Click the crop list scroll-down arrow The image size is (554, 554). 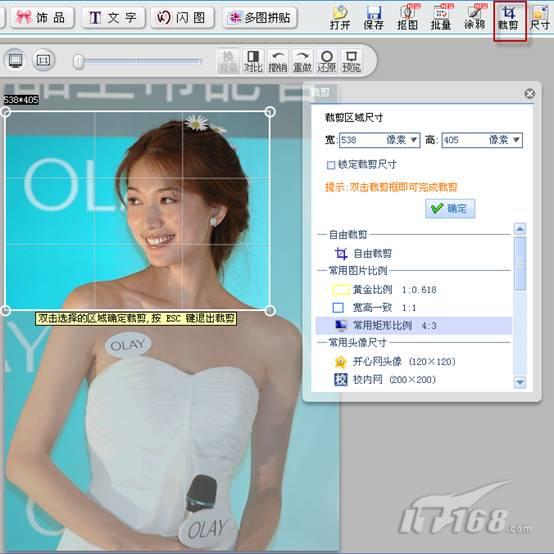coord(520,382)
